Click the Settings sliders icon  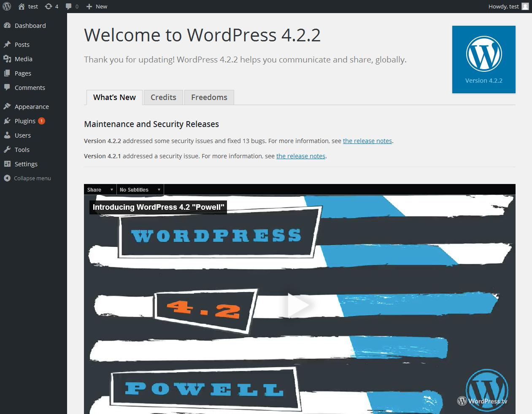pos(7,164)
